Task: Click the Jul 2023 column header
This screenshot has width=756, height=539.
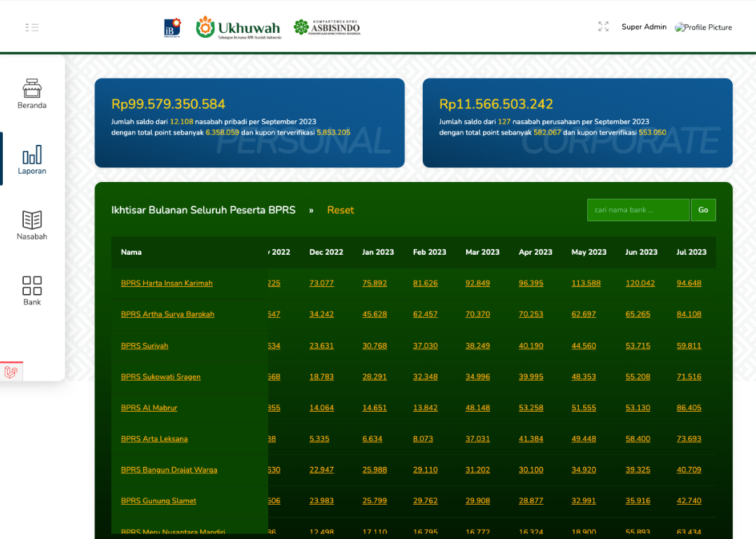Action: (691, 252)
